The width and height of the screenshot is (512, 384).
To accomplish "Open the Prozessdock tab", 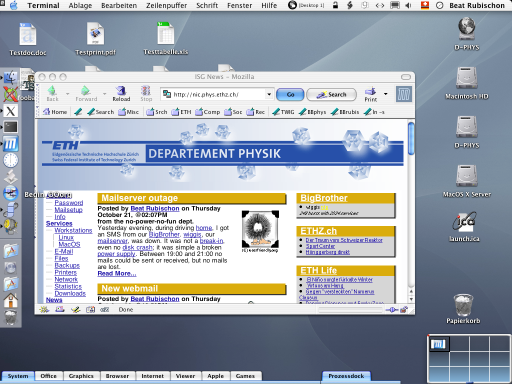I will [346, 376].
